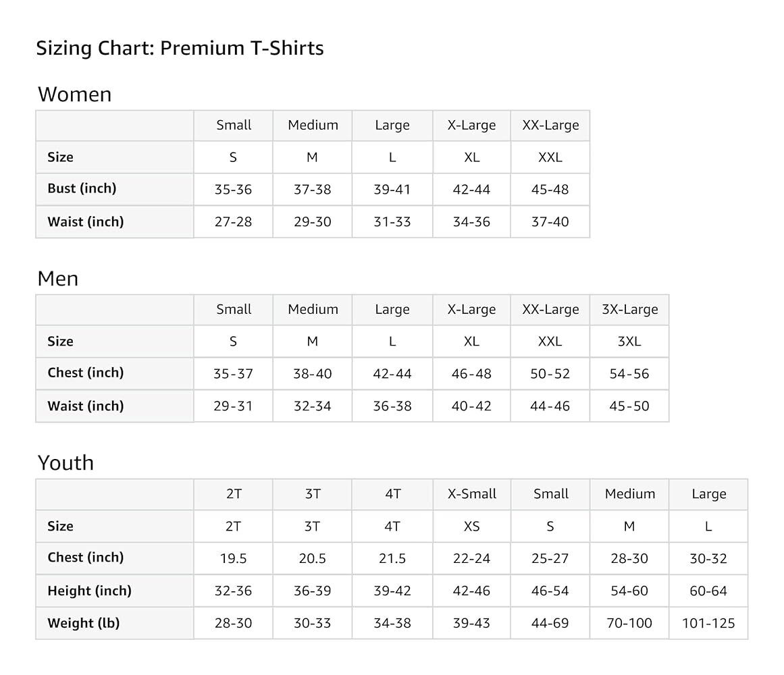Click the Men's XX-Large waist value 44-46

(x=550, y=406)
